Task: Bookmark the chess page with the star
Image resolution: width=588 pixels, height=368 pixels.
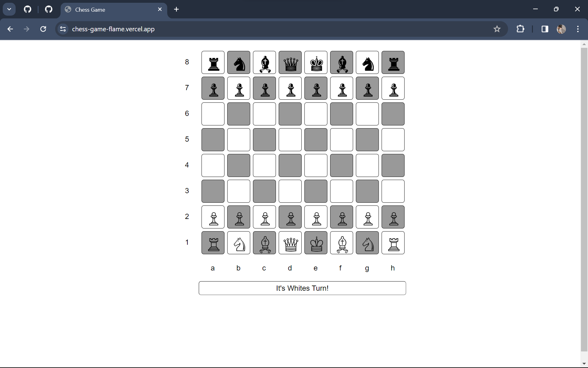Action: 497,29
